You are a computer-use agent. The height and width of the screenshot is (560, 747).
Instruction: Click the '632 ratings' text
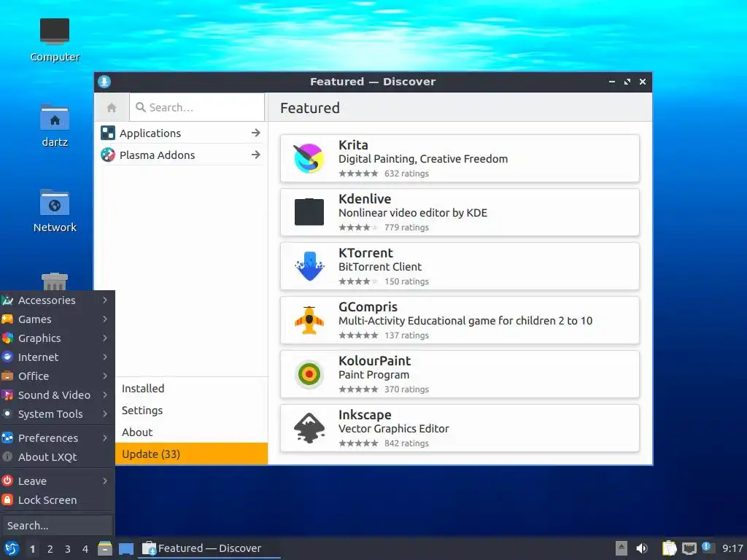pos(406,174)
